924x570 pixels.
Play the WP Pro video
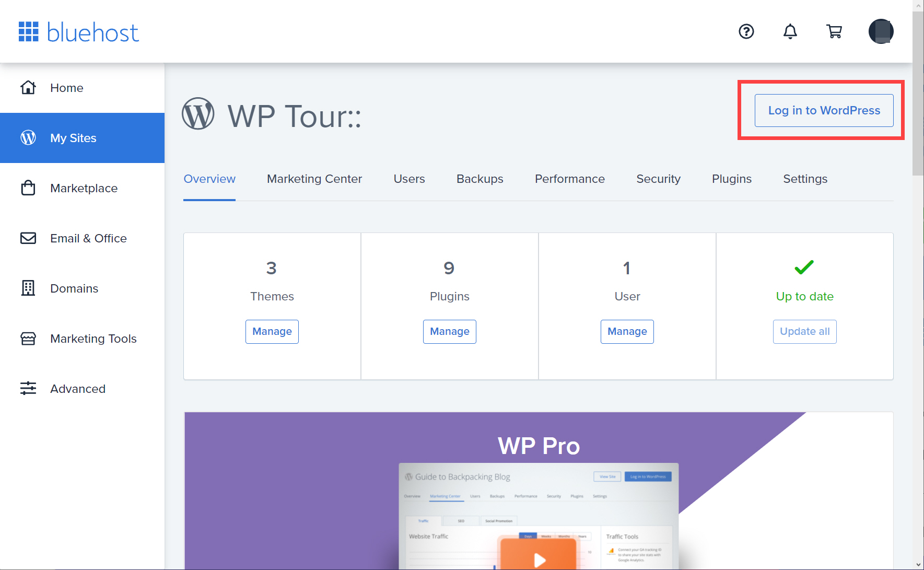[x=539, y=556]
